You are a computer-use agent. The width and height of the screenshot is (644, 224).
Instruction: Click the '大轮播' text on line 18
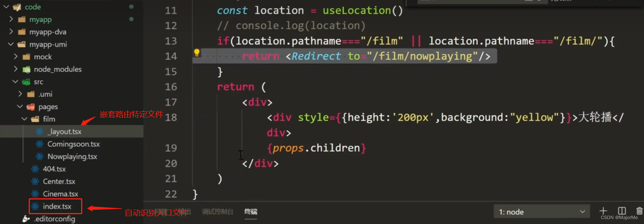(595, 117)
